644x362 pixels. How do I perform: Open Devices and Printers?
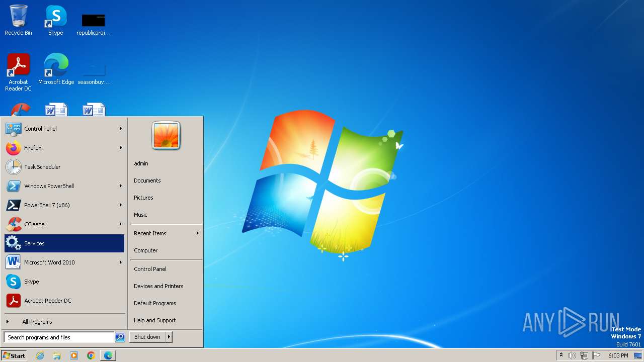click(166, 286)
